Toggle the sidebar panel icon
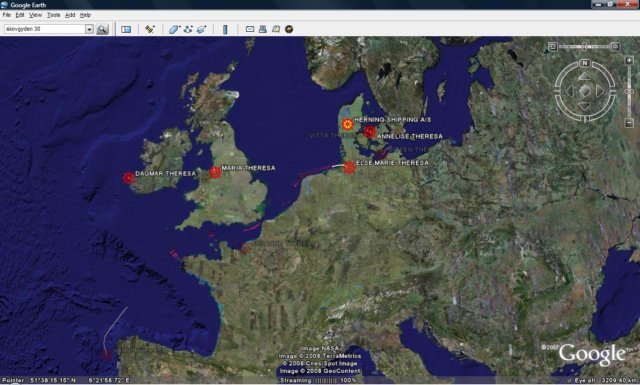 point(126,29)
